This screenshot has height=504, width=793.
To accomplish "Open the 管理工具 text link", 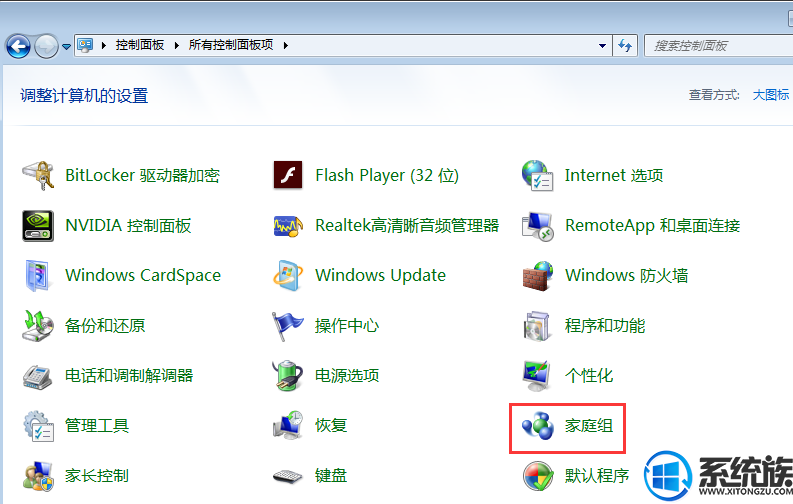I will [97, 426].
